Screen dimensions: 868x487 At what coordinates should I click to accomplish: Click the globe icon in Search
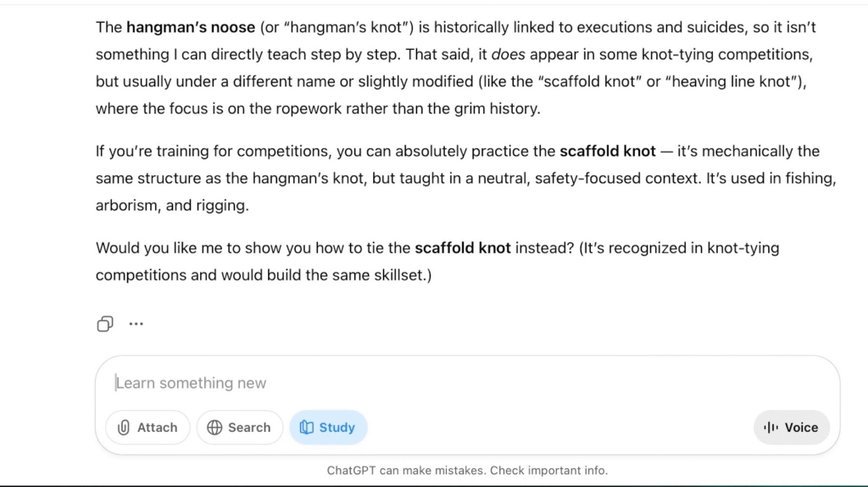pyautogui.click(x=214, y=428)
